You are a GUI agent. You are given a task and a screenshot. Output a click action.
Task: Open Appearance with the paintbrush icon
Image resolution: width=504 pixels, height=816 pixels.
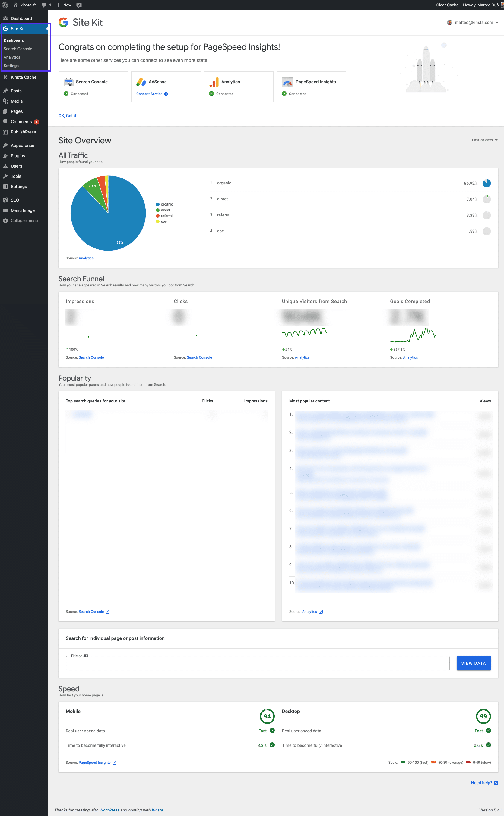pos(5,145)
